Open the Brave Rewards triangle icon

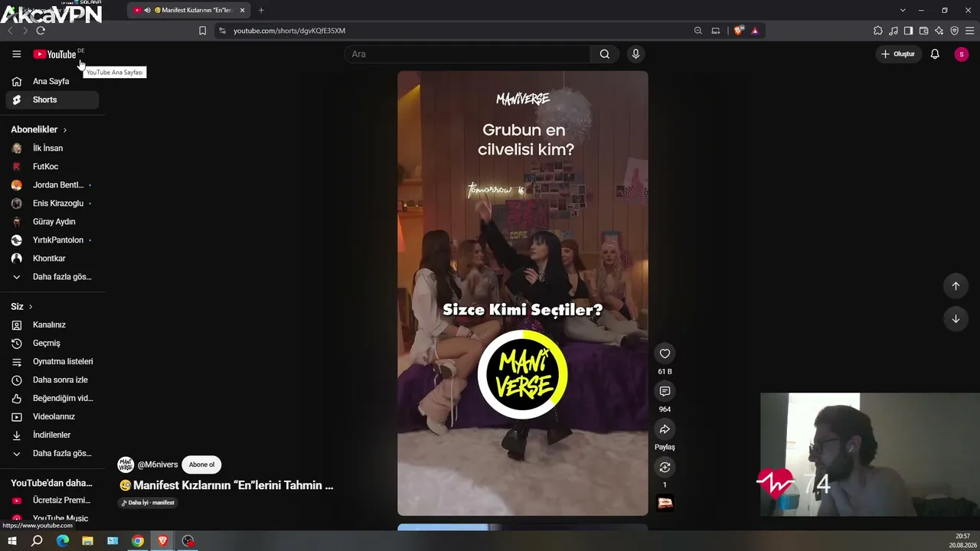pos(755,31)
